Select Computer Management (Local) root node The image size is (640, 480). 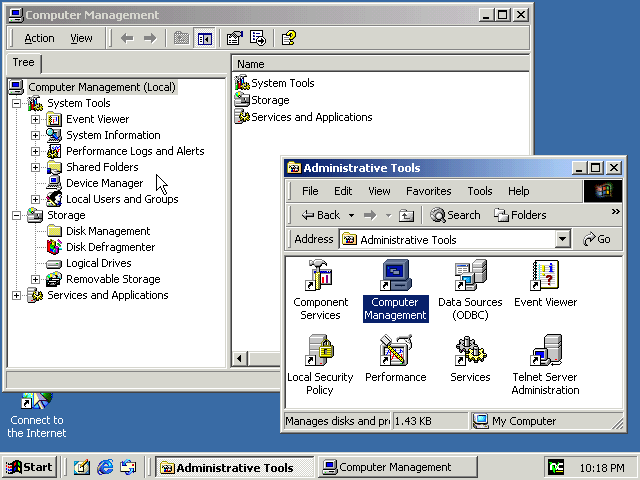coord(102,87)
